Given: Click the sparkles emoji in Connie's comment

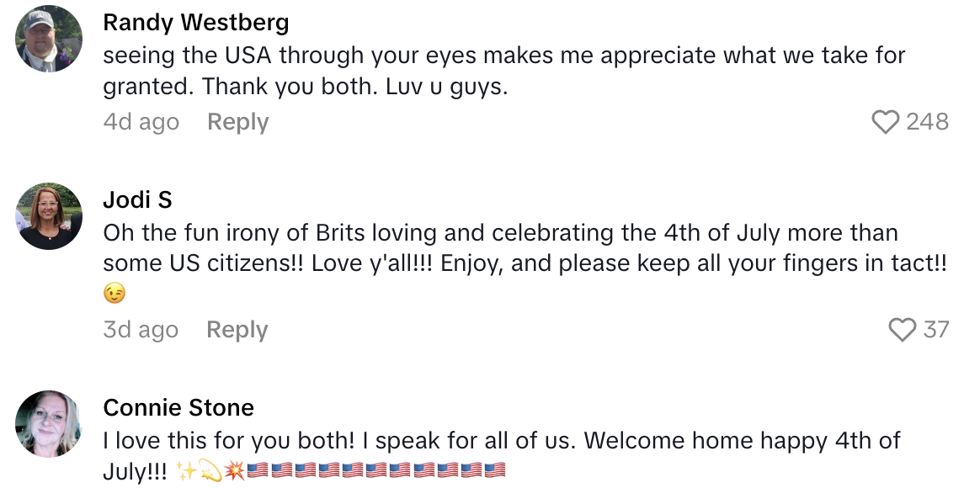Looking at the screenshot, I should pyautogui.click(x=186, y=471).
